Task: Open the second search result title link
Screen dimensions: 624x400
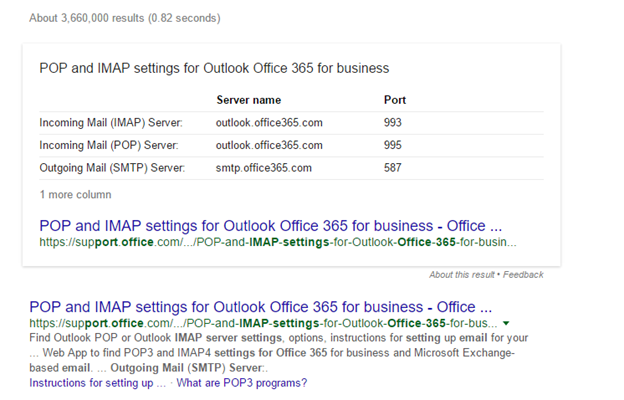Action: pyautogui.click(x=261, y=307)
